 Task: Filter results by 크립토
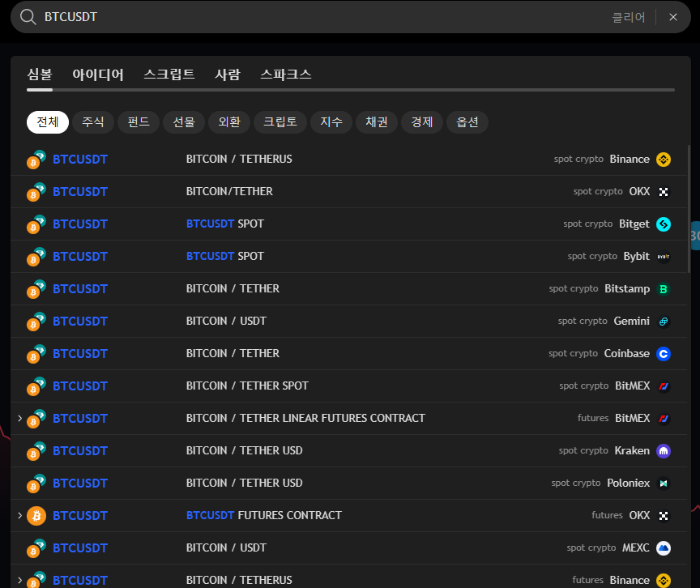[x=280, y=122]
